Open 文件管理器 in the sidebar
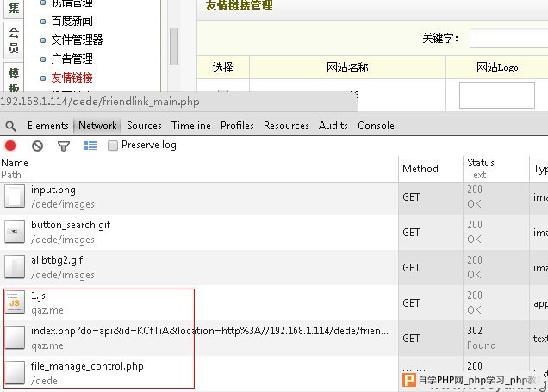The height and width of the screenshot is (392, 548). coord(77,40)
